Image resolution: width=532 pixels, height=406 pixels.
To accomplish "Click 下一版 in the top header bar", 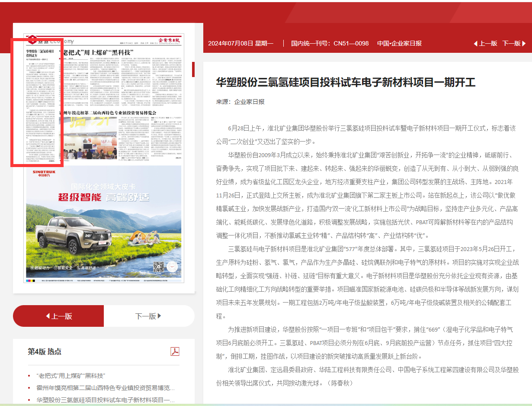I will (511, 43).
